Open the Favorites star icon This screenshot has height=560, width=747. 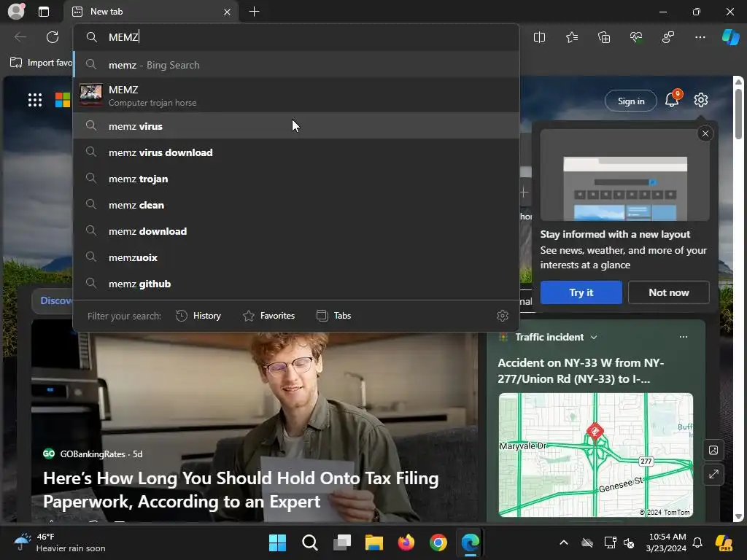point(572,37)
